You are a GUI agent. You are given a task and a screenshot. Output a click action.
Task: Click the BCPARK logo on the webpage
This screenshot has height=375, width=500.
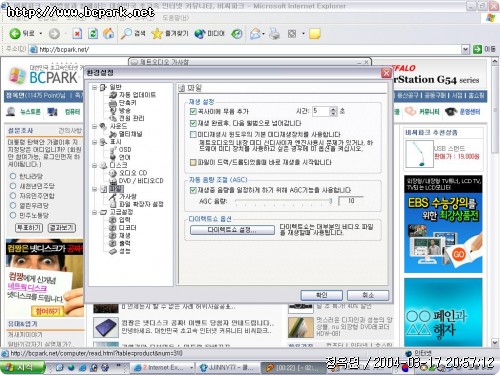[44, 75]
